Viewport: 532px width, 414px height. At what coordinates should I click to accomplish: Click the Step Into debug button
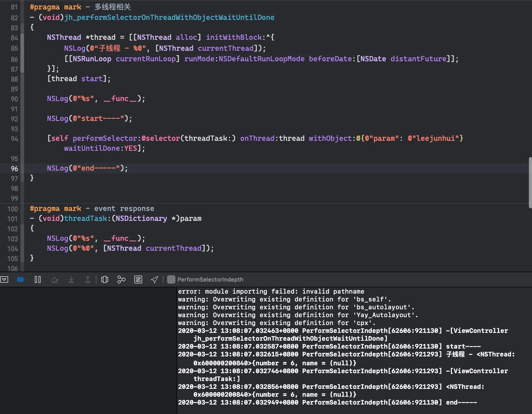tap(71, 279)
